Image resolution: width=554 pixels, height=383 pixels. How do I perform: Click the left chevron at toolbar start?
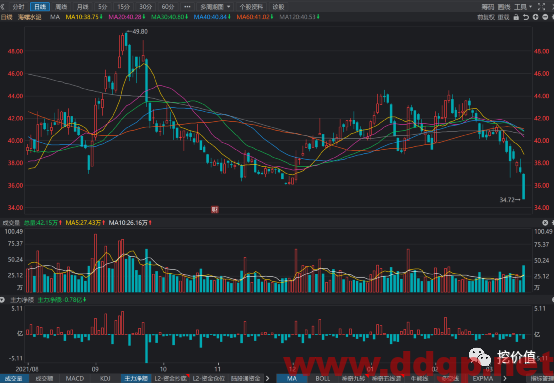coord(2,7)
